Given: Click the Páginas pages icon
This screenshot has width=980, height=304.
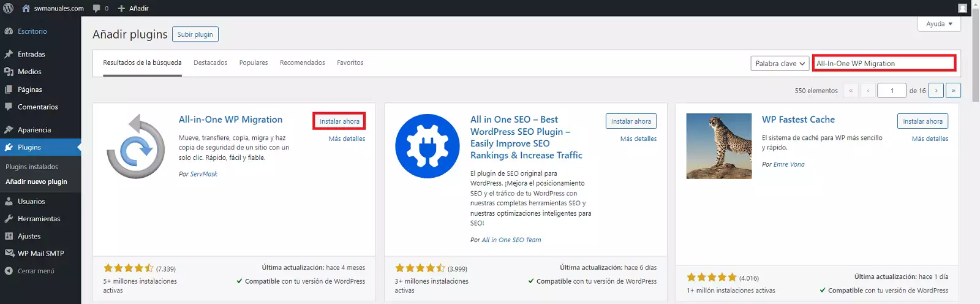Looking at the screenshot, I should pyautogui.click(x=9, y=89).
